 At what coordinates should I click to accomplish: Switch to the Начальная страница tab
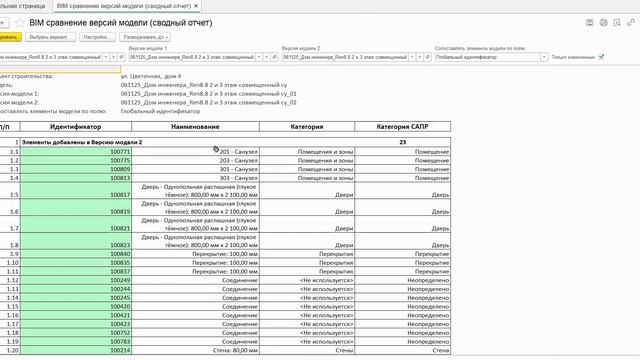coord(23,6)
